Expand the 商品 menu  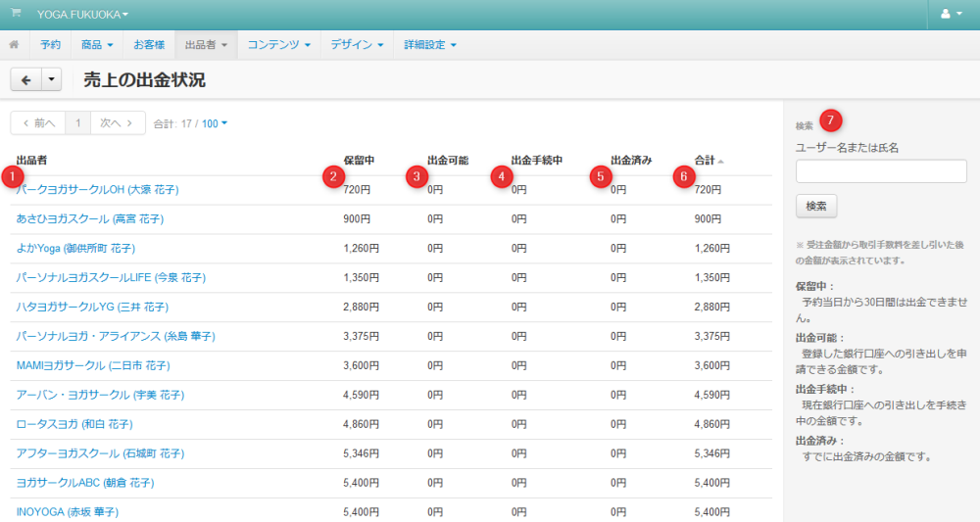97,45
